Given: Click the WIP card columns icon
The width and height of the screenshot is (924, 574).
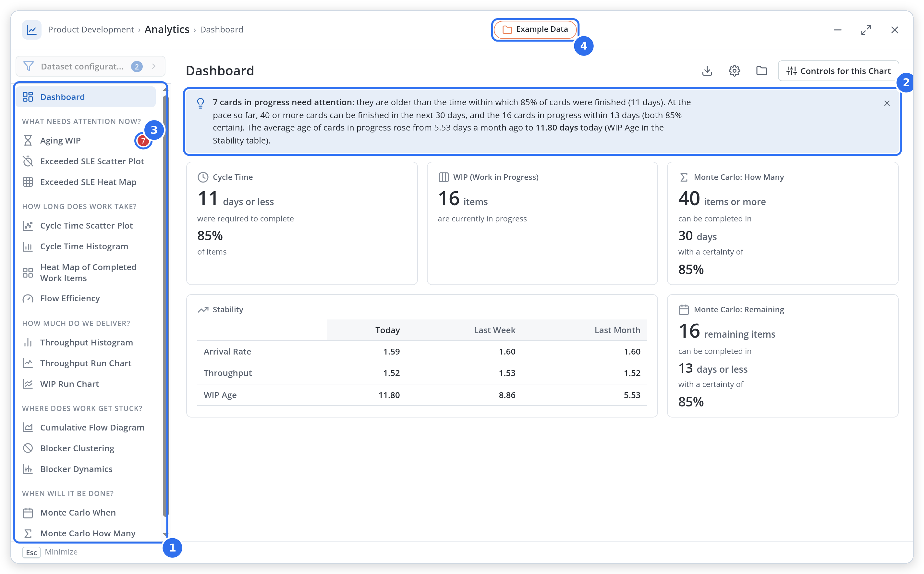Looking at the screenshot, I should point(444,177).
